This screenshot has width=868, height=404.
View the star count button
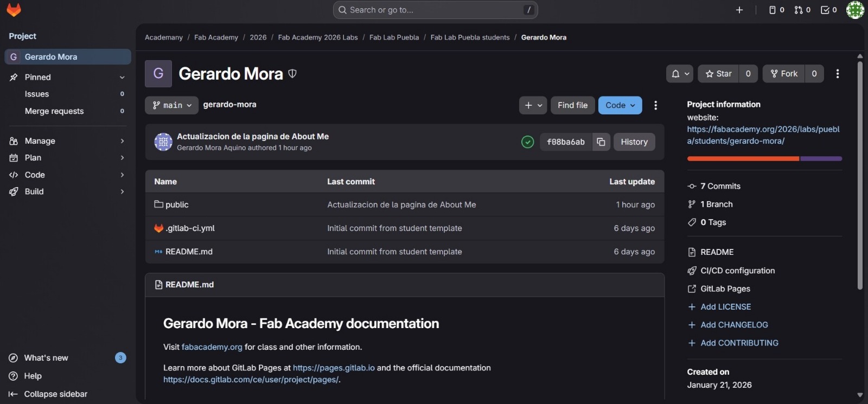[x=748, y=74]
